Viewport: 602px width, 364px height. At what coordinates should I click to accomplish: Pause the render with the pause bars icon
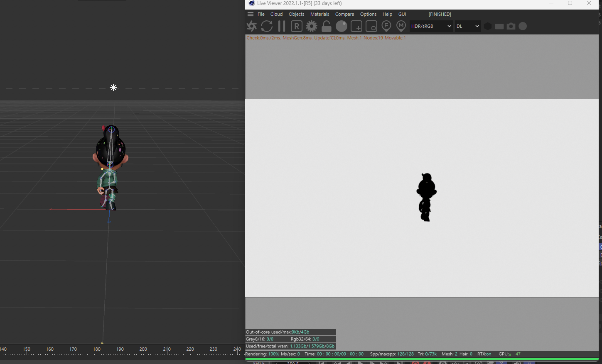(x=282, y=26)
